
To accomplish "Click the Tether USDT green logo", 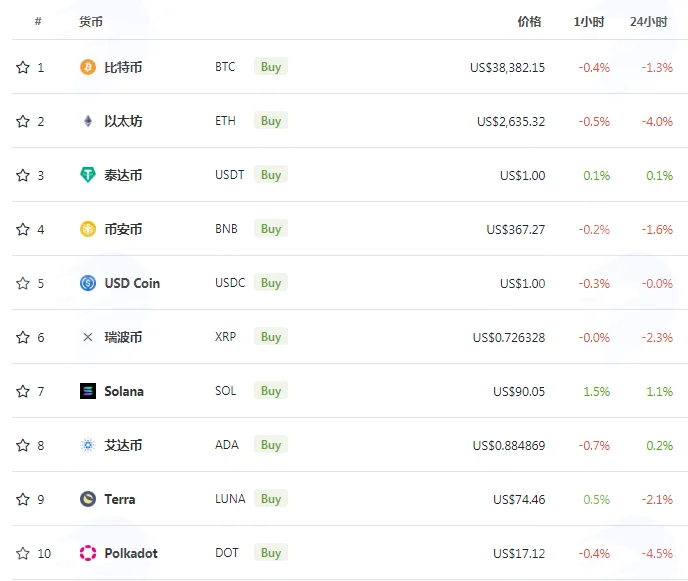I will (x=88, y=175).
